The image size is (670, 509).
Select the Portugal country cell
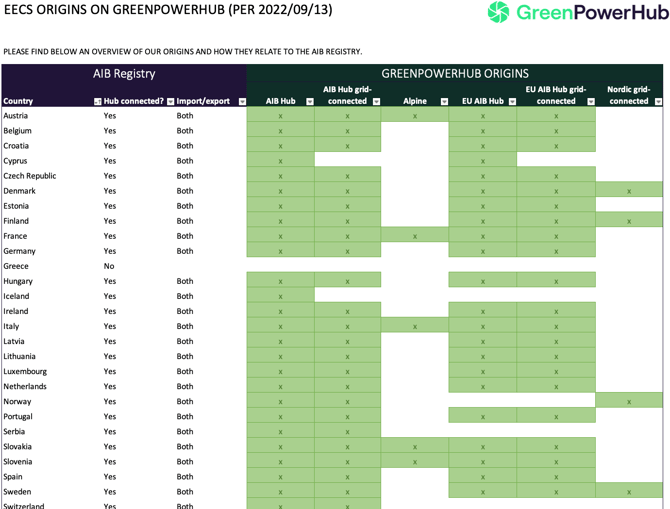(18, 417)
